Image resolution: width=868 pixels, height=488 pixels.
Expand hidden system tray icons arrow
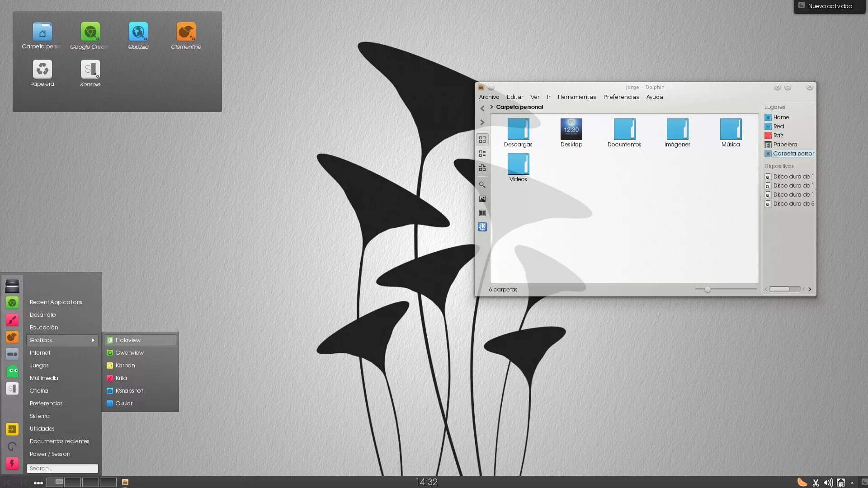click(x=852, y=483)
